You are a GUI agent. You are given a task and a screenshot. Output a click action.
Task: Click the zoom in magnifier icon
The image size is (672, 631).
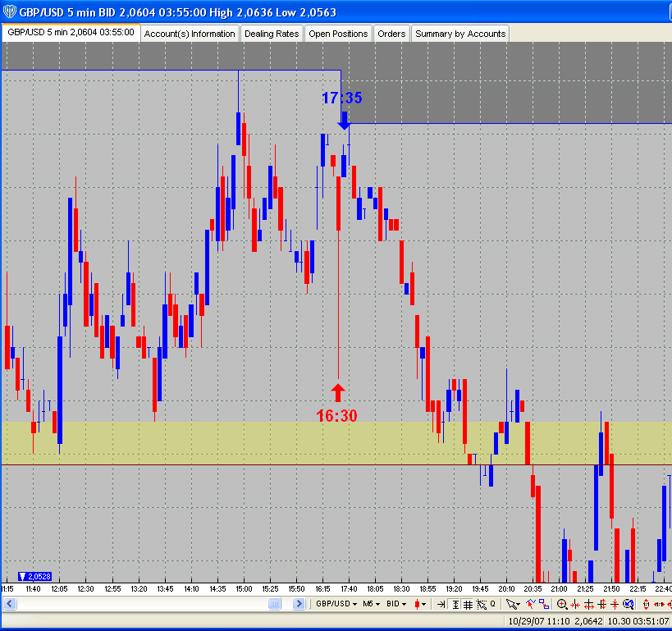[x=562, y=604]
